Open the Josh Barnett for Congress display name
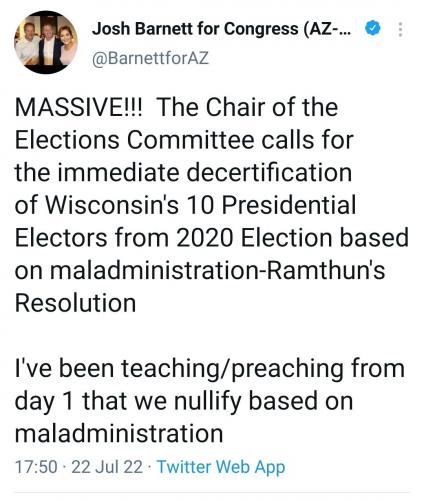The width and height of the screenshot is (424, 500). tap(222, 28)
